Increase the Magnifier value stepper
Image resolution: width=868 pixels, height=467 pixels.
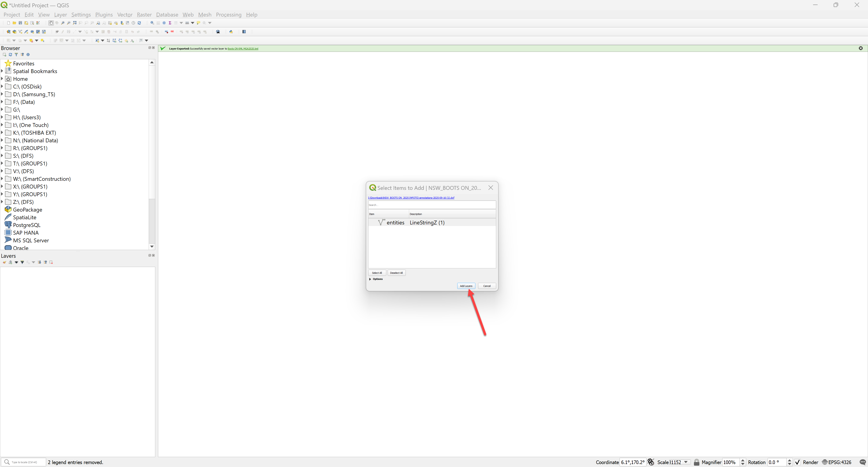pyautogui.click(x=742, y=460)
